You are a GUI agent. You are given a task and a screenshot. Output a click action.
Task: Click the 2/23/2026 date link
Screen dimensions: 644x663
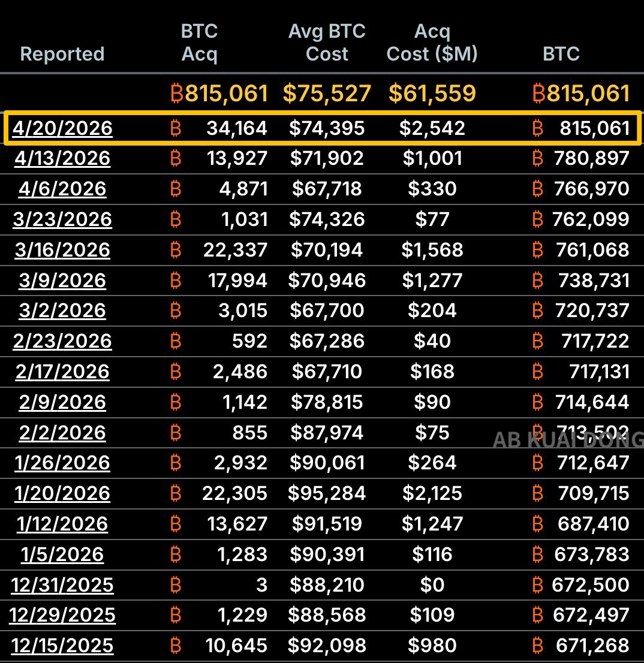62,341
